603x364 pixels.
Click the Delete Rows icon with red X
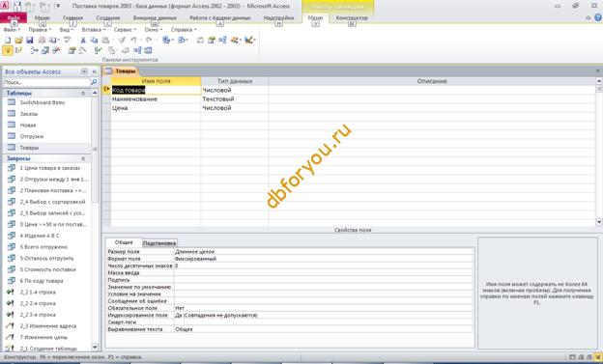[56, 50]
